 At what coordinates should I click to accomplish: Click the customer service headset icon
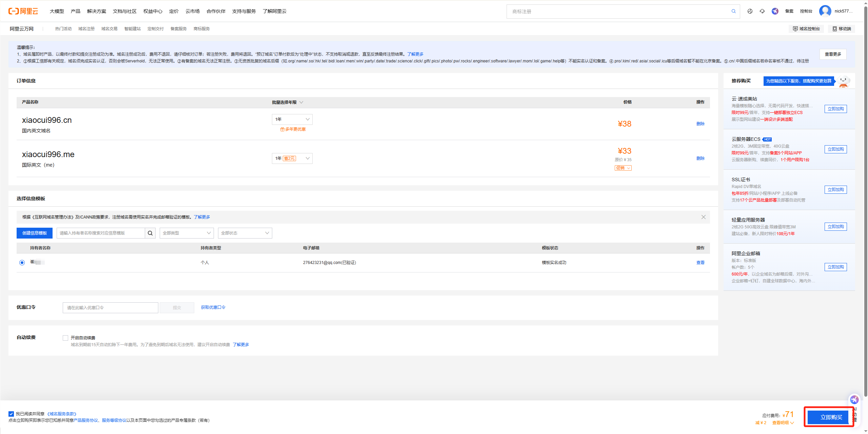tap(762, 11)
